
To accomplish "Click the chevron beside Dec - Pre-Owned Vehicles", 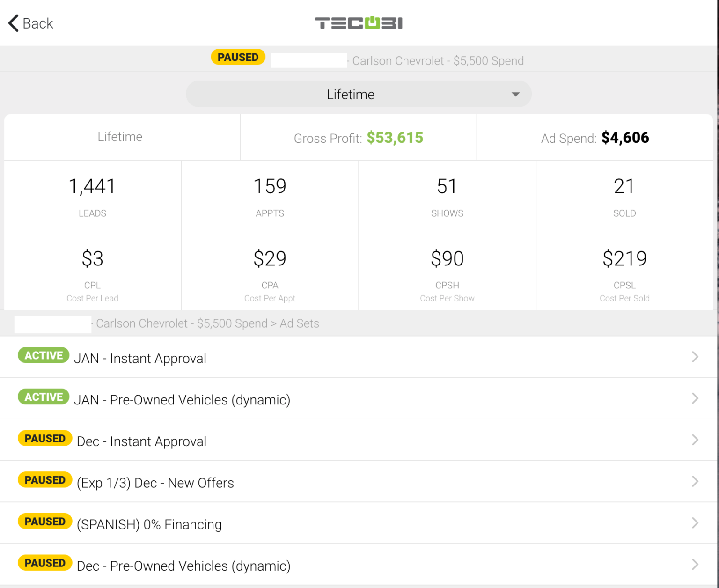I will click(x=695, y=564).
